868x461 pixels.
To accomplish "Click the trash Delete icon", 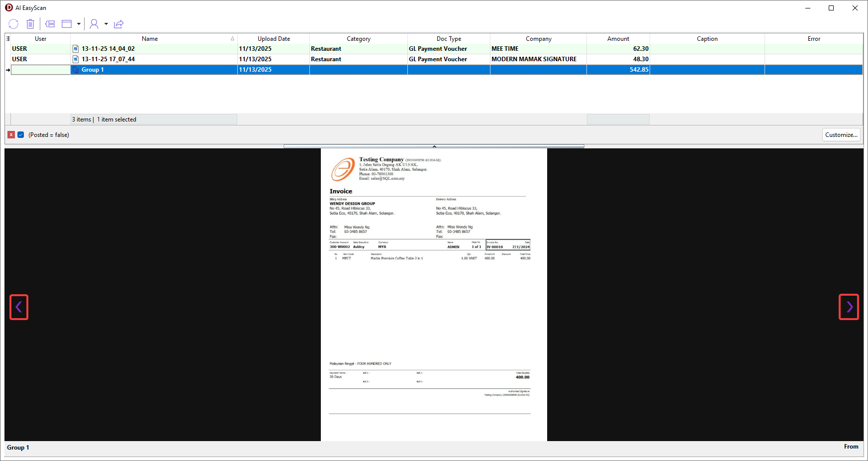I will click(30, 24).
